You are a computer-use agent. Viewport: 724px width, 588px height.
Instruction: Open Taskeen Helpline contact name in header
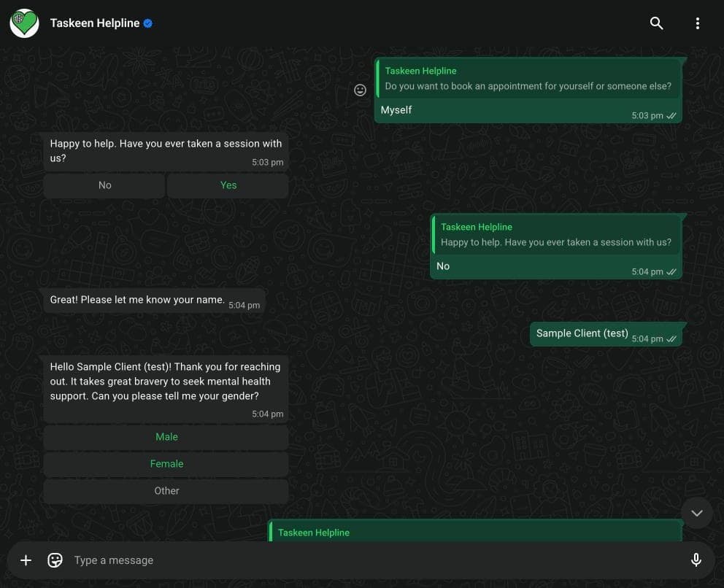click(95, 23)
